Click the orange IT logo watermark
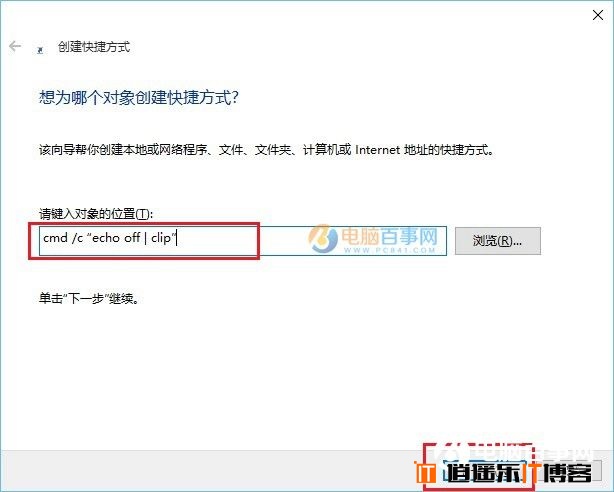The image size is (614, 492). pos(425,472)
